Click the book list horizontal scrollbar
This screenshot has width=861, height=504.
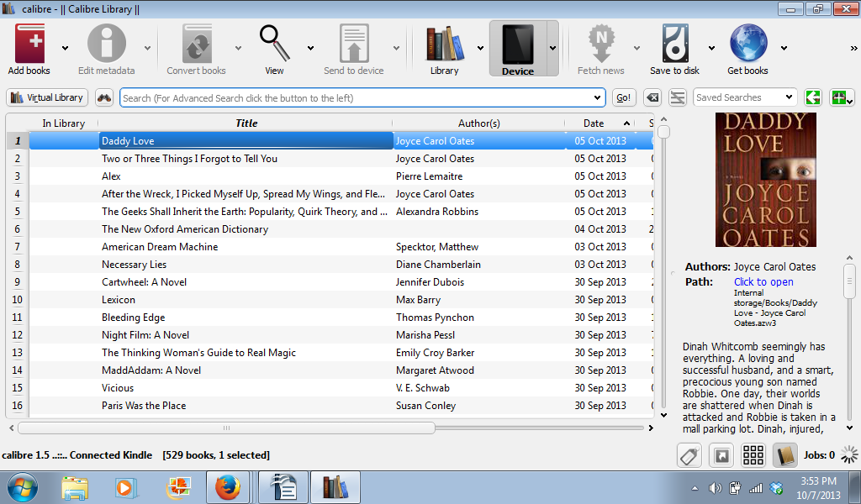point(226,428)
